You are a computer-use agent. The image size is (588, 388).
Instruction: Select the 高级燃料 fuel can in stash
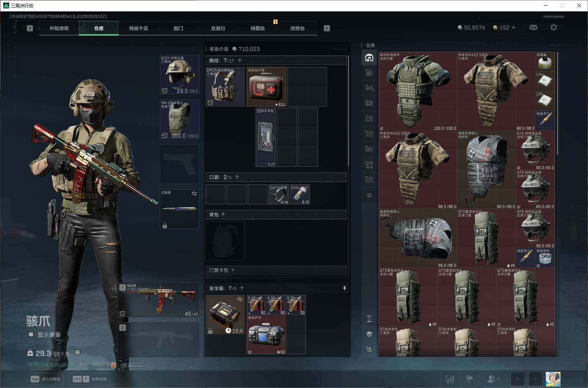click(545, 258)
